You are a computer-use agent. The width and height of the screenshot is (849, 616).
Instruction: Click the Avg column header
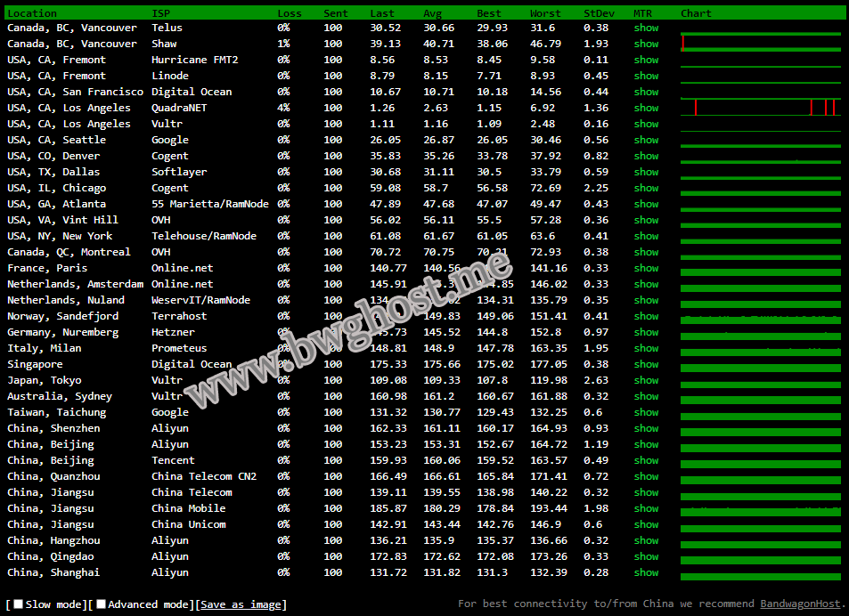click(x=433, y=13)
